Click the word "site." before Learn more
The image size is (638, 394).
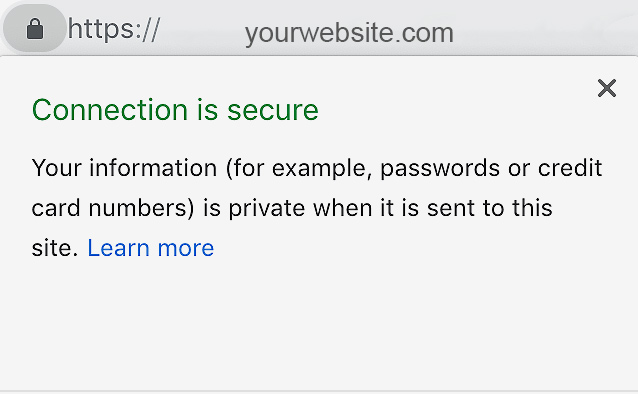[x=55, y=248]
